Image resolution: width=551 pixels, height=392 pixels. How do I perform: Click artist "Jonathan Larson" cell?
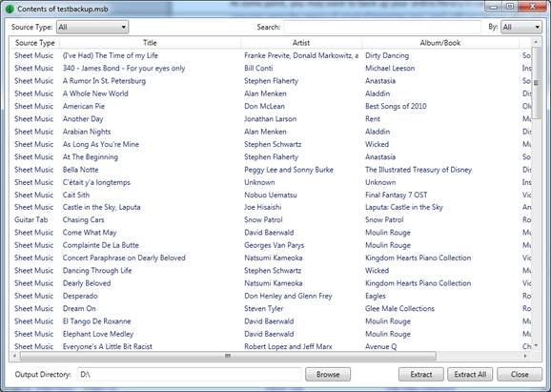point(270,119)
